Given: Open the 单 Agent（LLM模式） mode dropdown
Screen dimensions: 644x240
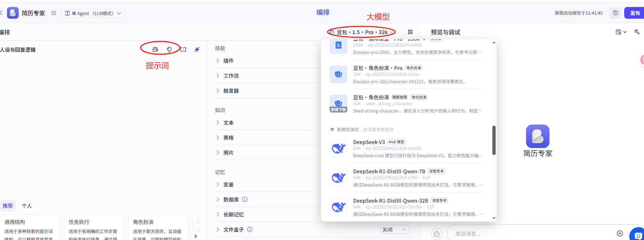Looking at the screenshot, I should 93,13.
